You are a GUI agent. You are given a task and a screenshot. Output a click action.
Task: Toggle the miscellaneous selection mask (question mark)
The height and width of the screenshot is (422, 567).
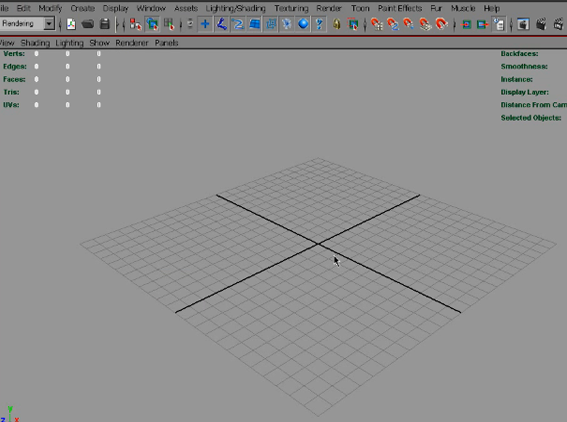click(x=319, y=24)
